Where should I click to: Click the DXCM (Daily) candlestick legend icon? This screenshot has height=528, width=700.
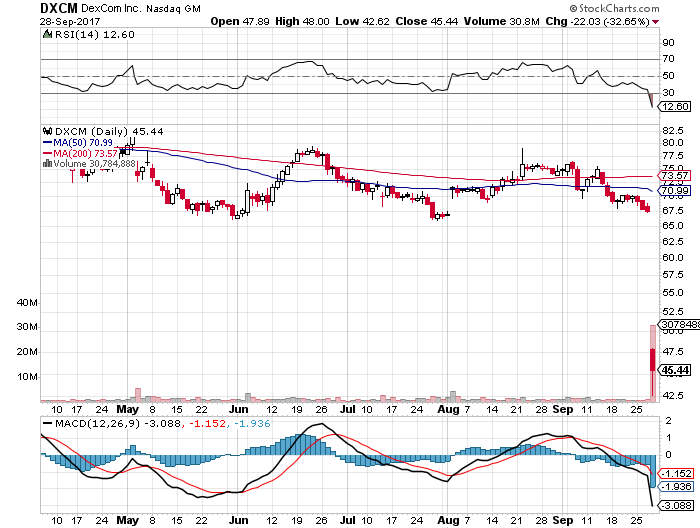pyautogui.click(x=46, y=131)
